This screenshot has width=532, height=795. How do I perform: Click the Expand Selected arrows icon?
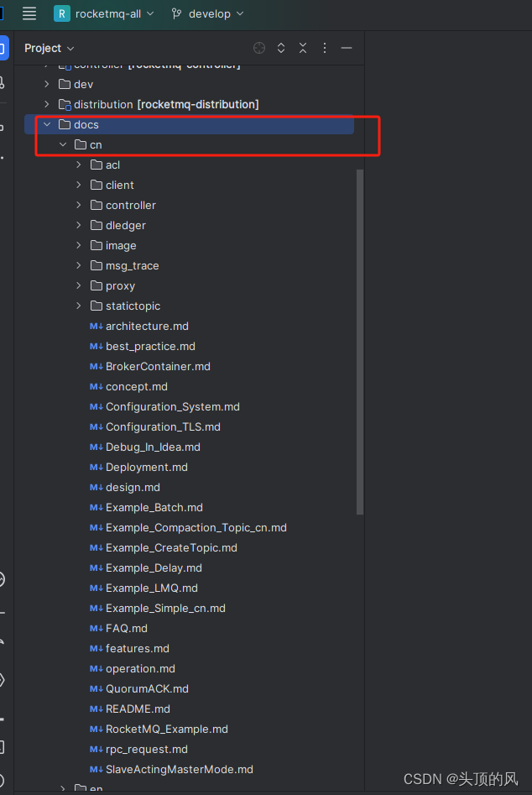(281, 48)
